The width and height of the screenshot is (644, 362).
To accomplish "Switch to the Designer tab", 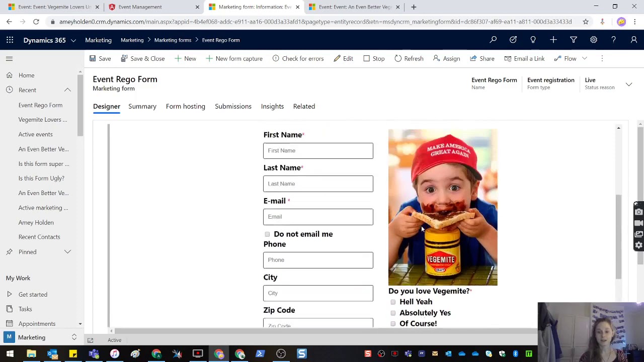I will point(107,106).
